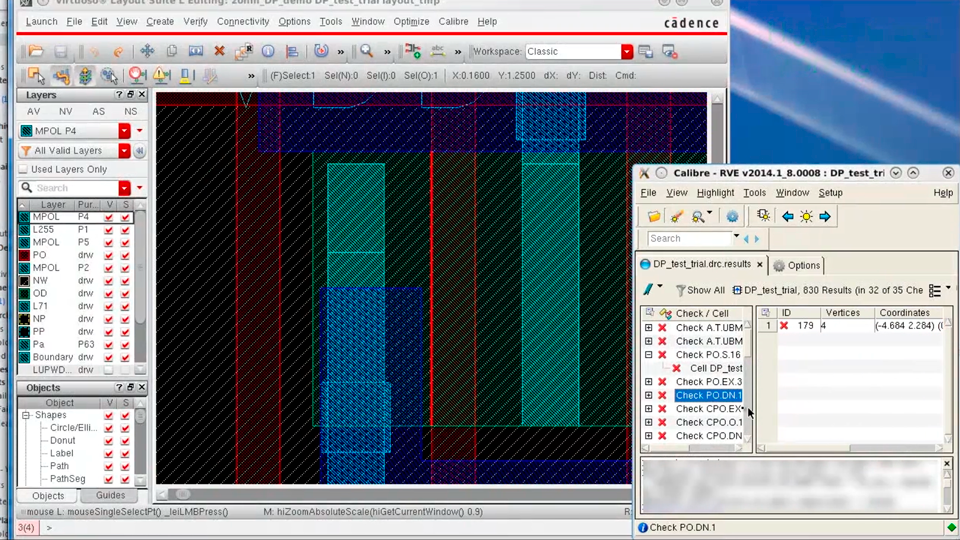Screen dimensions: 960x540
Task: Expand the Check CPO.O.1 node
Action: [648, 422]
